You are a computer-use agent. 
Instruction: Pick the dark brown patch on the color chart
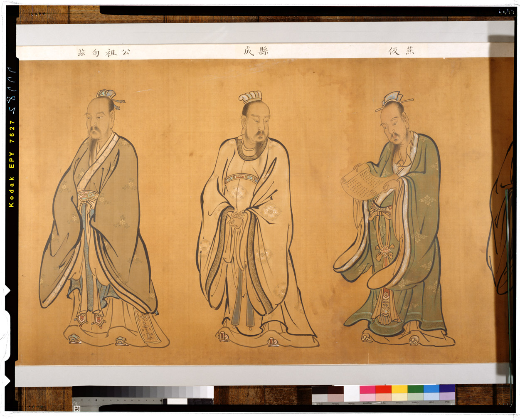[x=335, y=390]
